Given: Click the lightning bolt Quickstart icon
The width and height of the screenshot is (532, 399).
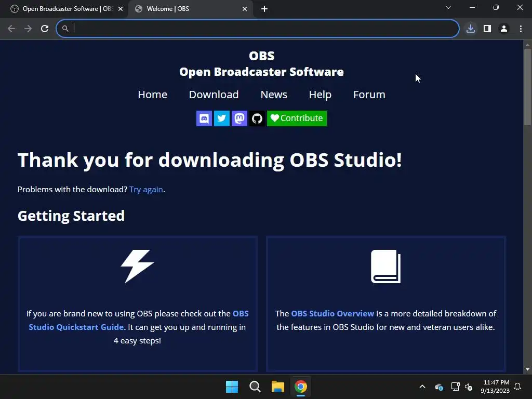Looking at the screenshot, I should click(137, 267).
